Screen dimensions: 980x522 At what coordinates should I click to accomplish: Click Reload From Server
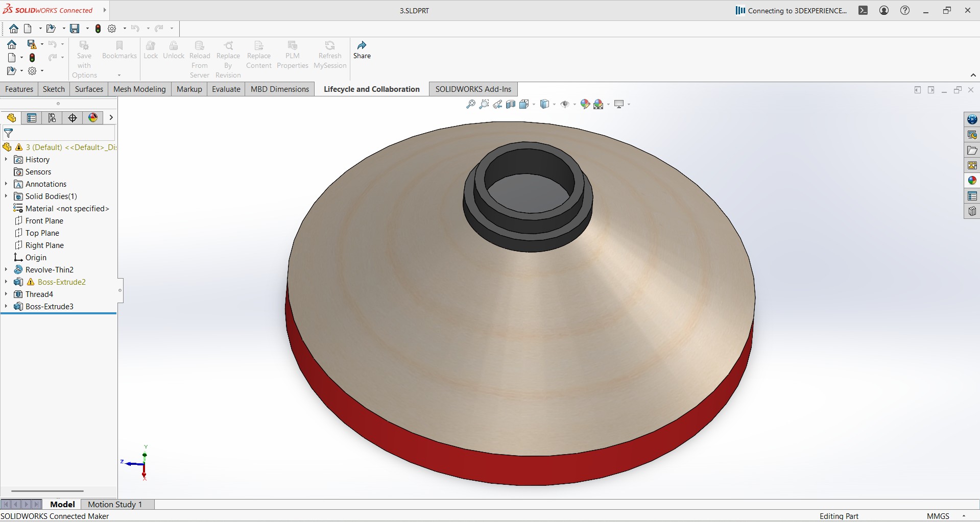pos(200,60)
